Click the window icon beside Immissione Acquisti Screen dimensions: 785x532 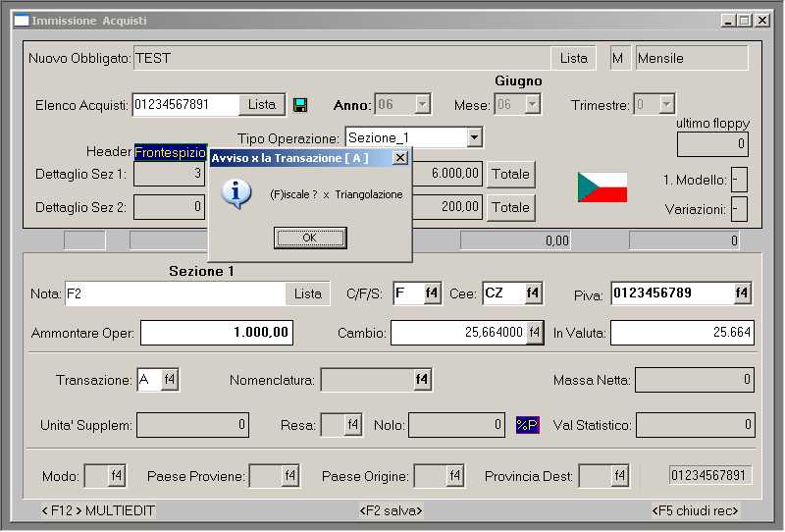[x=22, y=21]
